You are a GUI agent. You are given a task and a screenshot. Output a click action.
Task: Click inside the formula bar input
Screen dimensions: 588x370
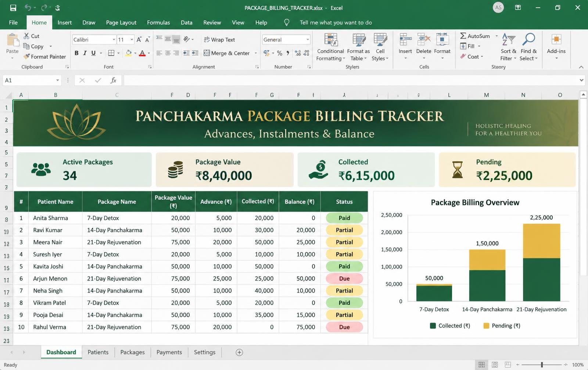(x=351, y=80)
